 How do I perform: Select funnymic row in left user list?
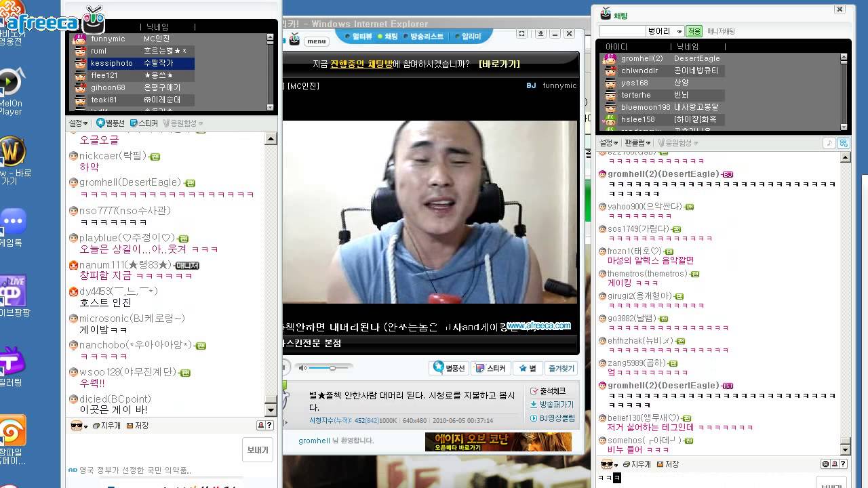coord(133,39)
